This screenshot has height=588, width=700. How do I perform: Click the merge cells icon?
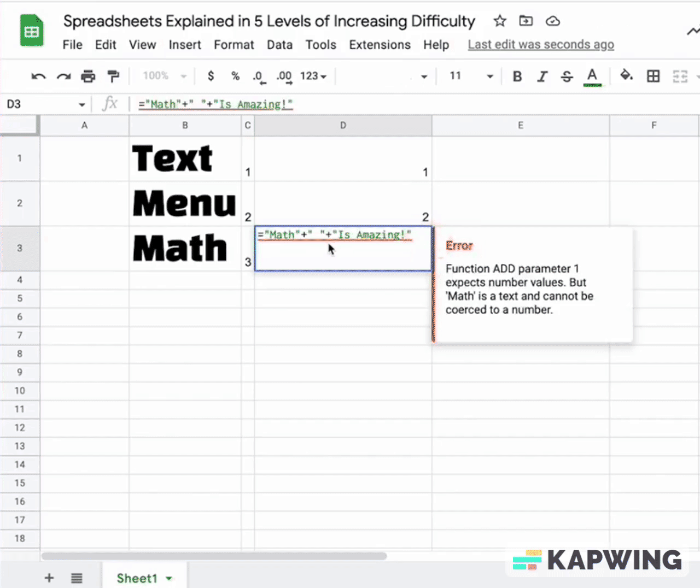pos(680,76)
